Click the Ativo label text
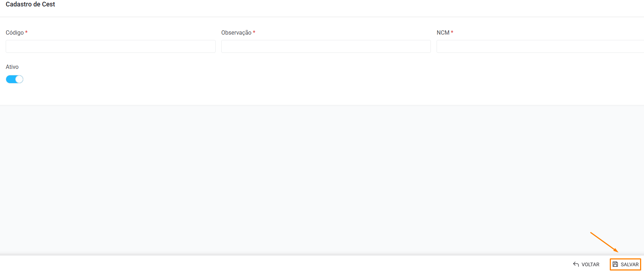Screen dimensions: 644x273 pyautogui.click(x=12, y=67)
